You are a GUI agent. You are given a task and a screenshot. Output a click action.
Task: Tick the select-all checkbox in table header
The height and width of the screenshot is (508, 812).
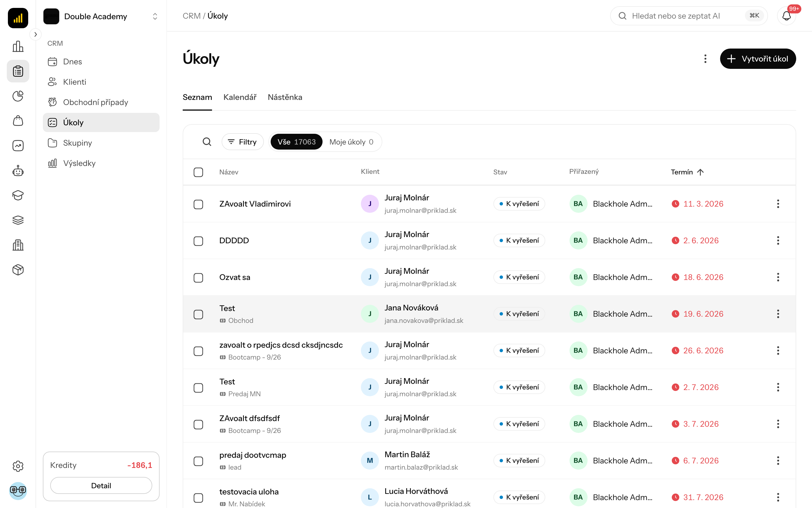(198, 172)
